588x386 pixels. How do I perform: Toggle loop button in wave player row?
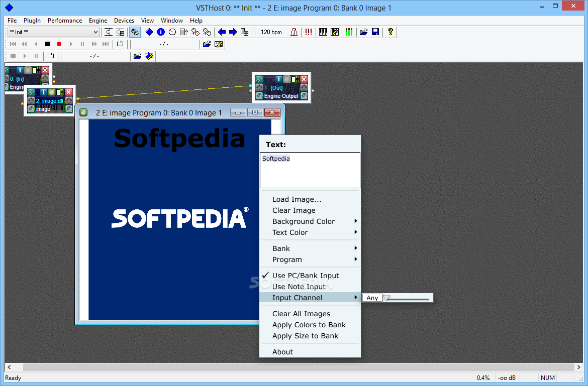(x=51, y=56)
